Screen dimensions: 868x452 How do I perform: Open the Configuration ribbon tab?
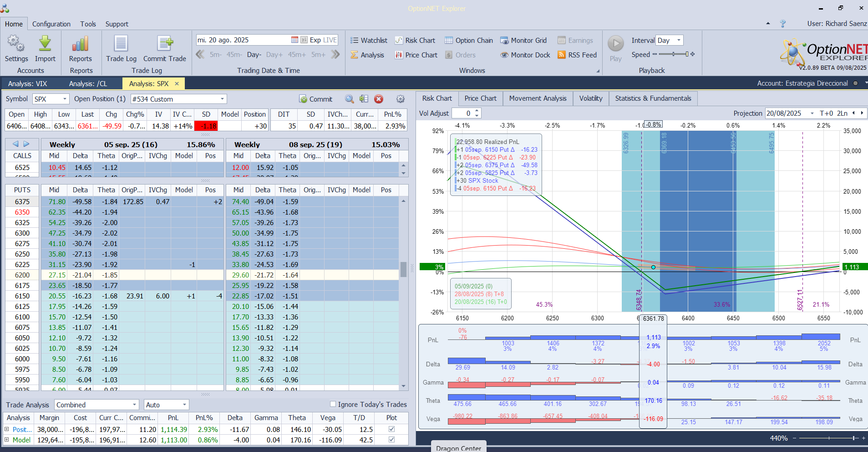point(51,24)
